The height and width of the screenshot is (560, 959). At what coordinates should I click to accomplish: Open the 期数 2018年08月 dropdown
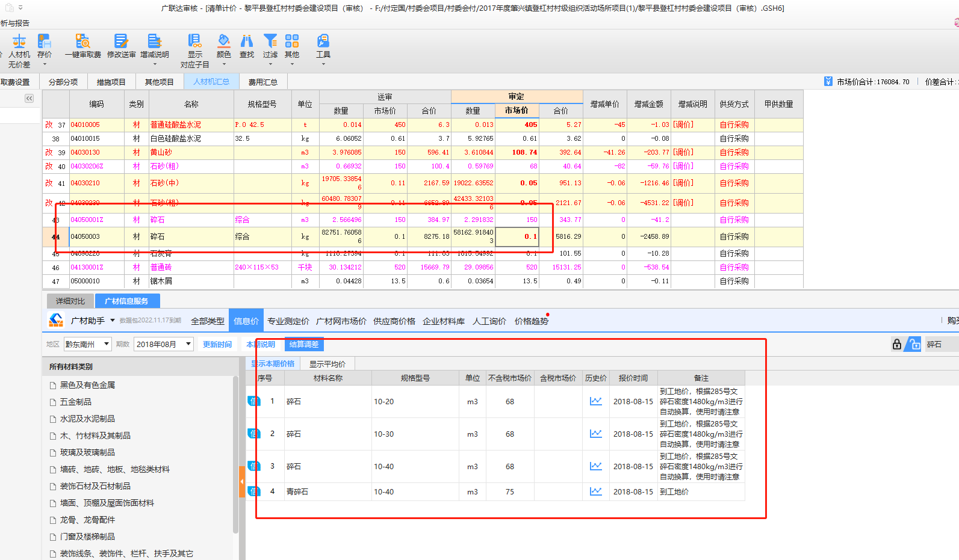pos(164,344)
